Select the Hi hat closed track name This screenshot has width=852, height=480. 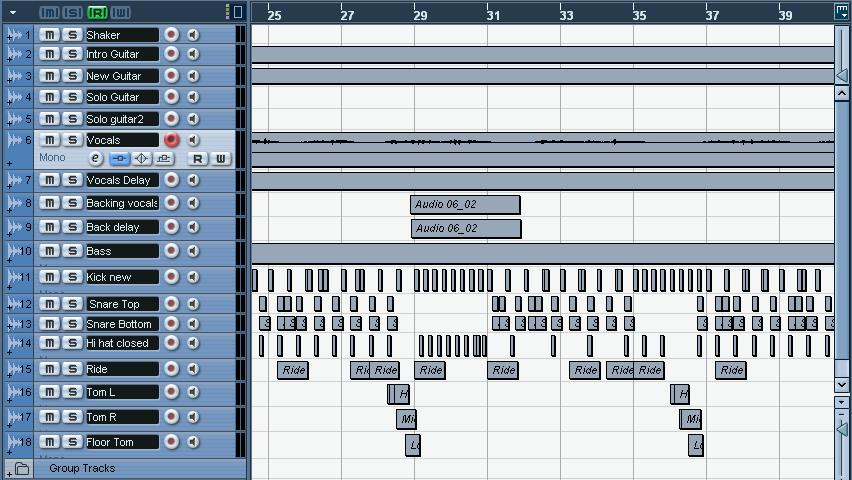pyautogui.click(x=122, y=343)
